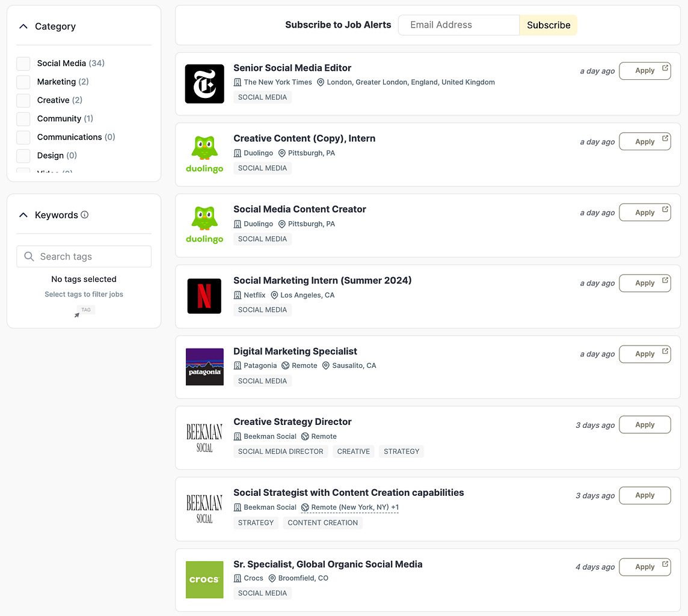
Task: Click building icon next to Crocs
Action: coord(238,578)
